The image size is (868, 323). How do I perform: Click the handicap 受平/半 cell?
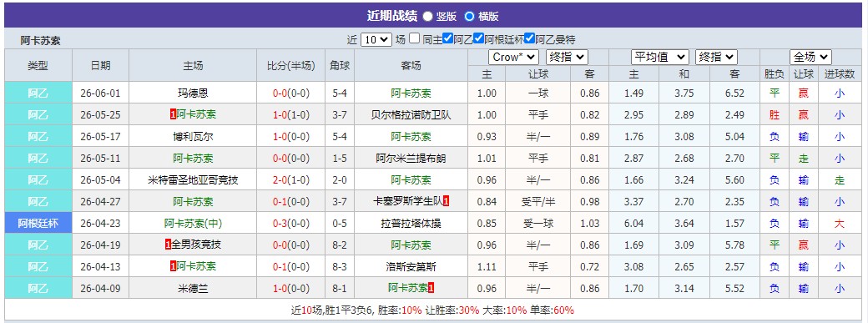point(538,202)
